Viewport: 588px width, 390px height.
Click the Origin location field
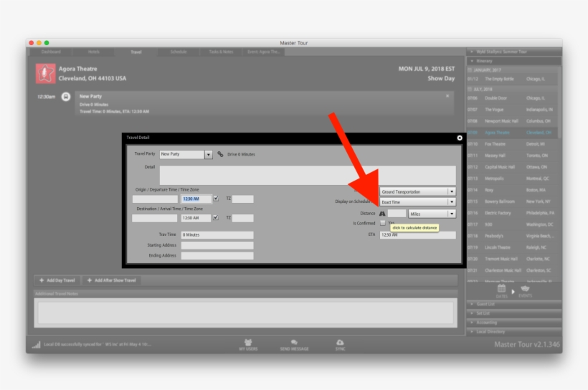point(155,199)
